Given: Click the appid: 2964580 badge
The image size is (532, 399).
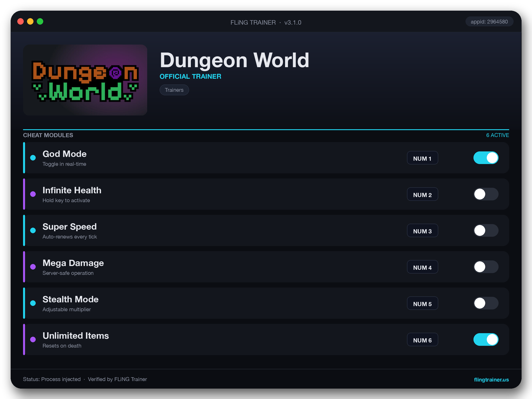Looking at the screenshot, I should click(489, 22).
